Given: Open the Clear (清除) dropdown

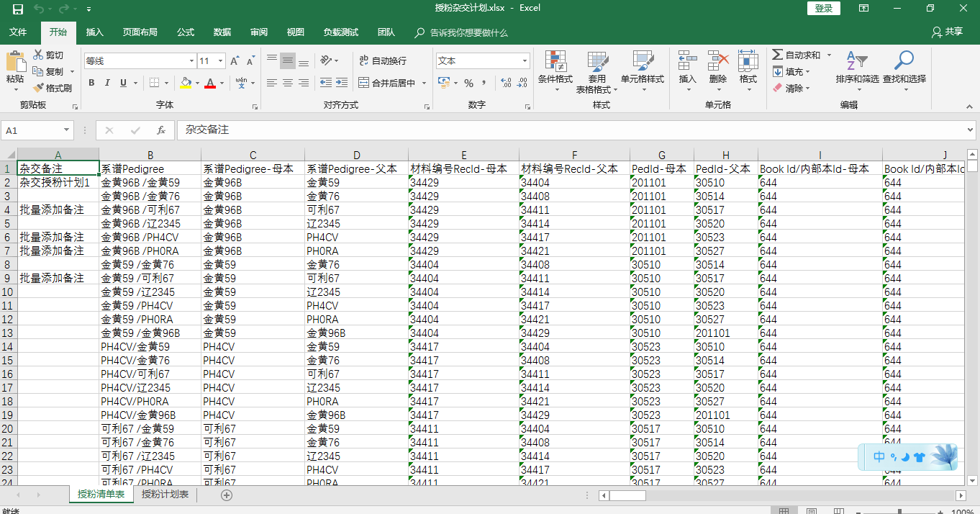Looking at the screenshot, I should 807,88.
